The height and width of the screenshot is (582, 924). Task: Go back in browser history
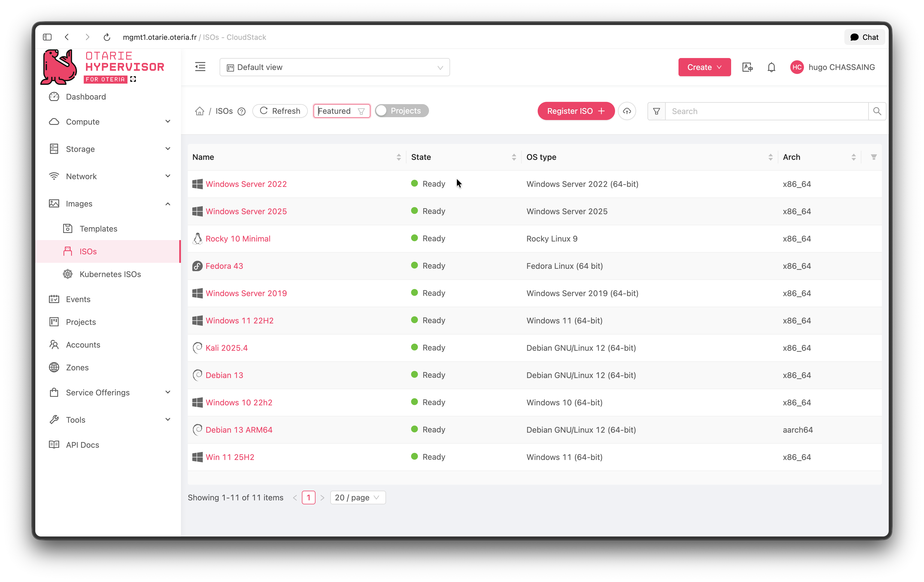(x=67, y=37)
